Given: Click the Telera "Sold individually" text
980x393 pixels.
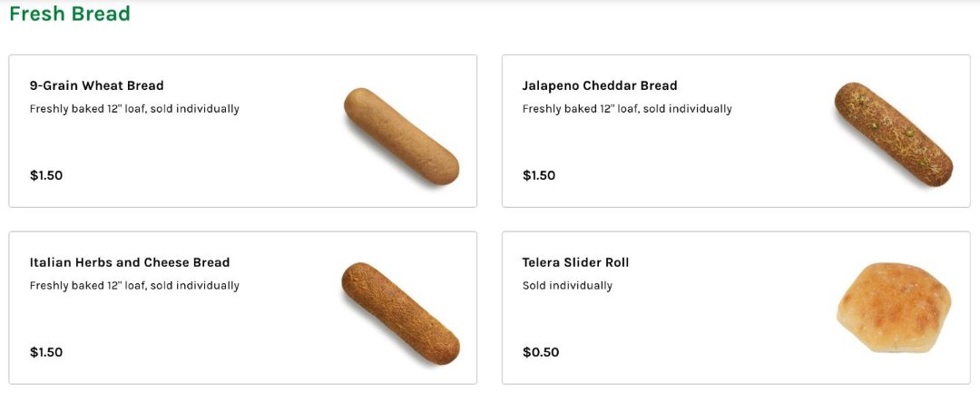Looking at the screenshot, I should 567,286.
